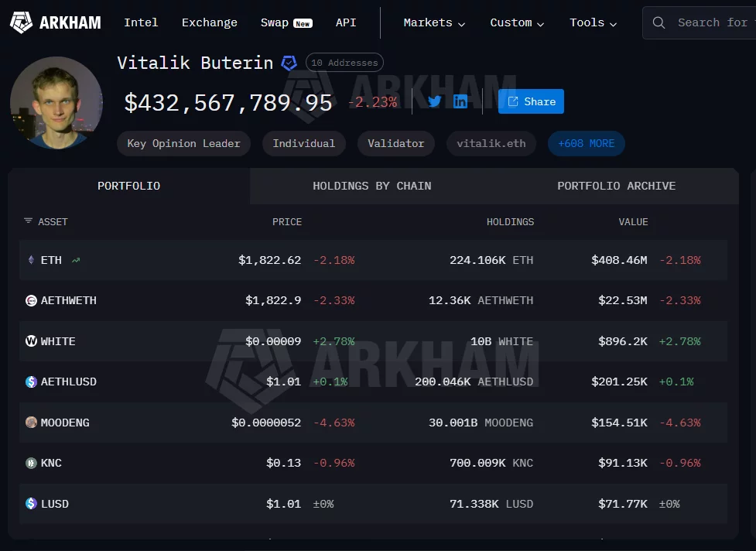Screen dimensions: 756x551
Task: Expand the Markets dropdown
Action: pos(434,22)
